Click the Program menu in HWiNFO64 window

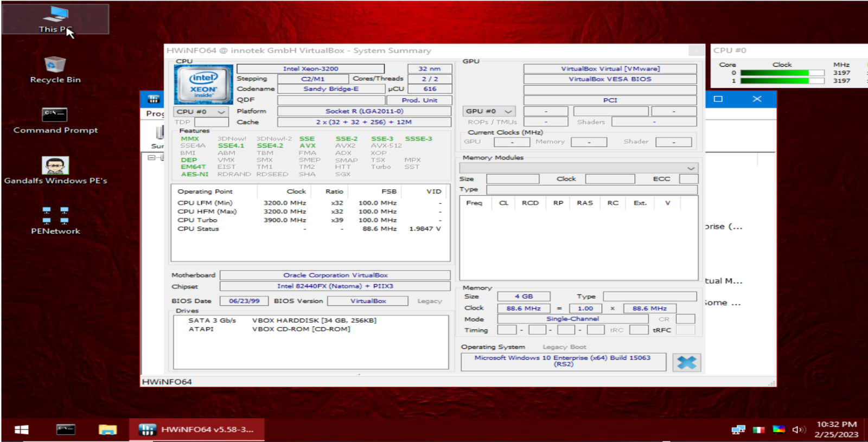click(x=155, y=113)
